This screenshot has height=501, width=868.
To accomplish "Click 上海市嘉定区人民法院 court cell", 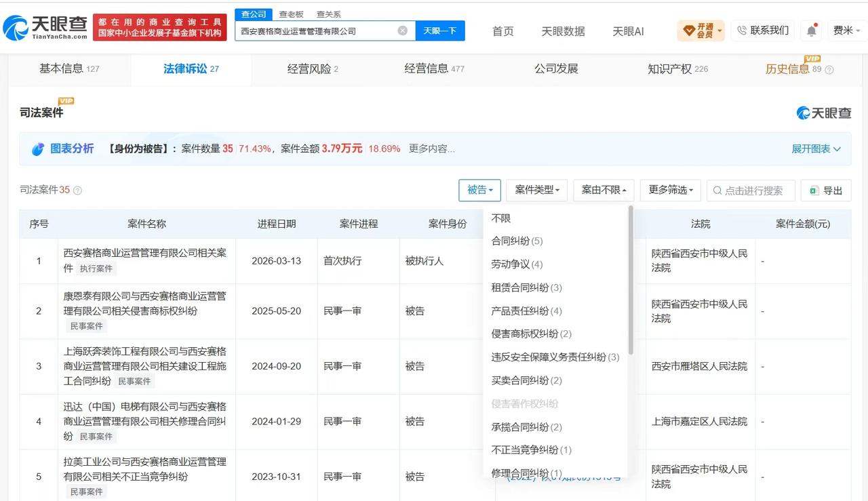I will coord(699,422).
